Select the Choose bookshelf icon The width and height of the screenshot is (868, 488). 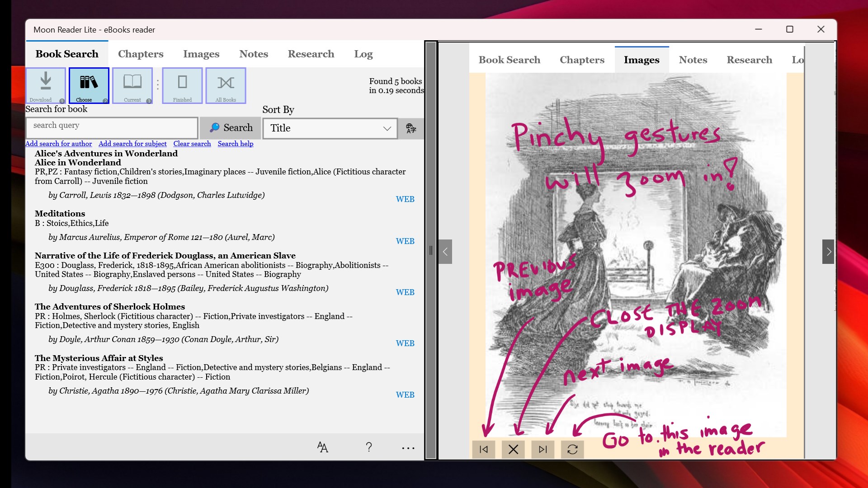tap(89, 85)
